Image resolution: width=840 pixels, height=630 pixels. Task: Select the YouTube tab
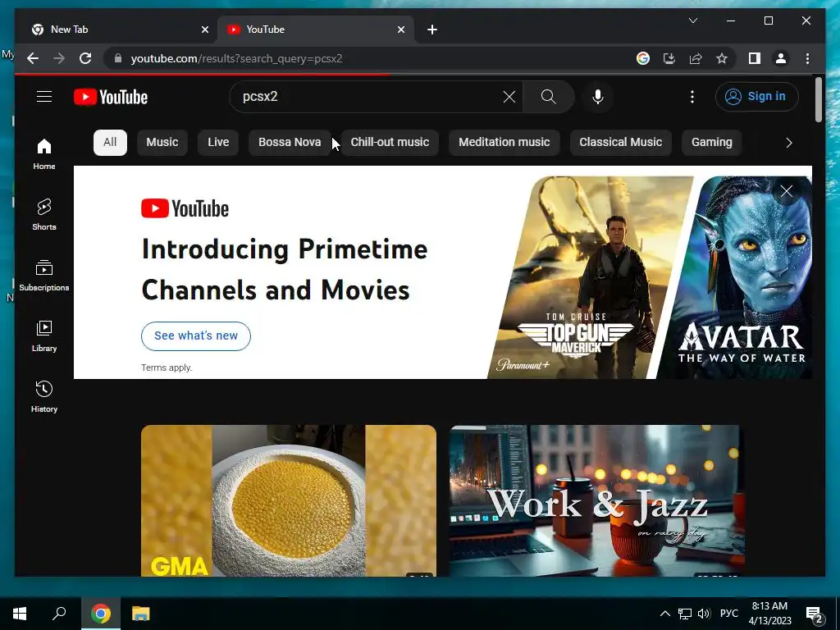click(x=316, y=30)
